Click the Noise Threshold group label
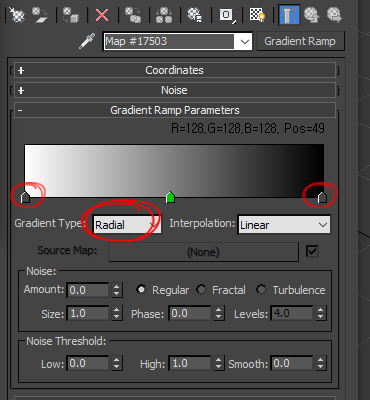 pos(66,341)
